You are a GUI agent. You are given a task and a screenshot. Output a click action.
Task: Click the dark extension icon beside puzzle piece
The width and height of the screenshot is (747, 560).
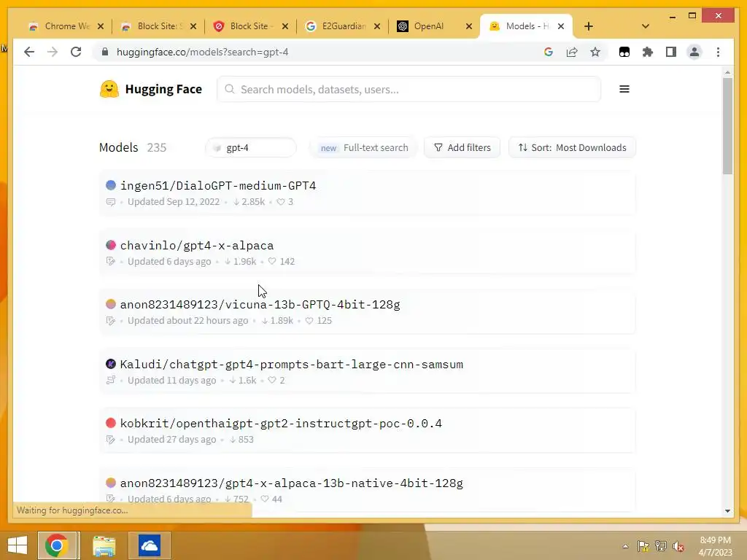click(624, 52)
